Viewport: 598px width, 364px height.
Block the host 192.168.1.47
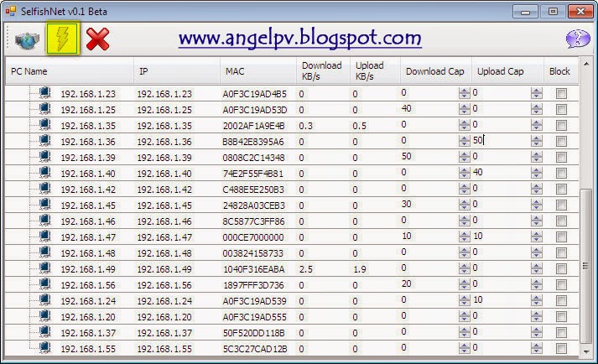pyautogui.click(x=561, y=237)
